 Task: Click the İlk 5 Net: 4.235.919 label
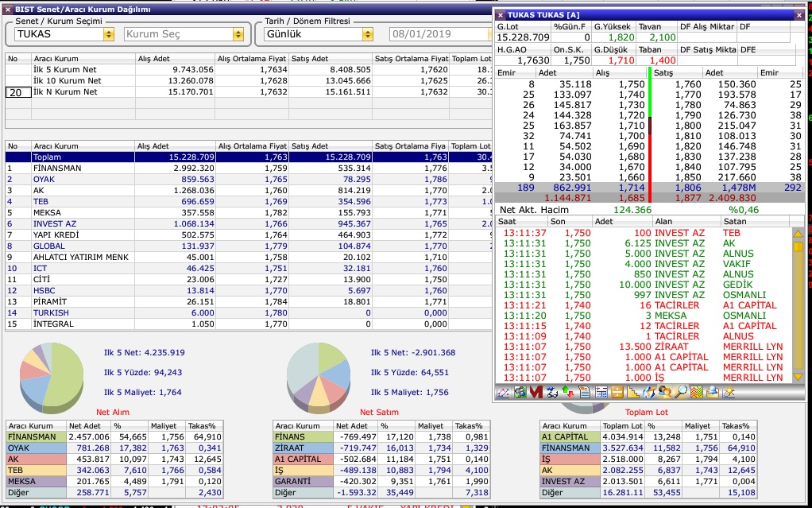145,352
